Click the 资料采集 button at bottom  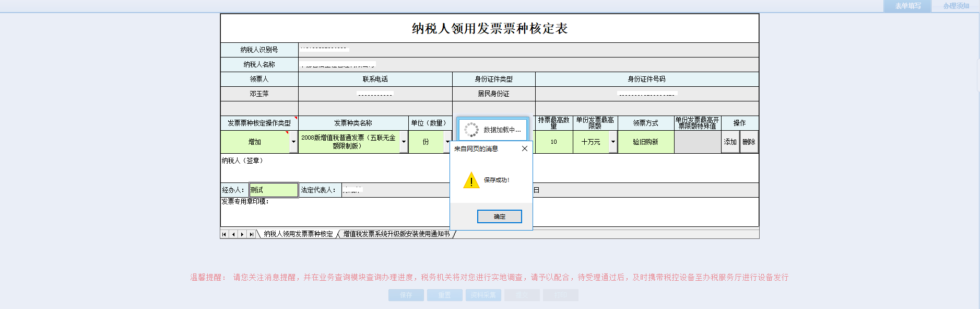[483, 295]
